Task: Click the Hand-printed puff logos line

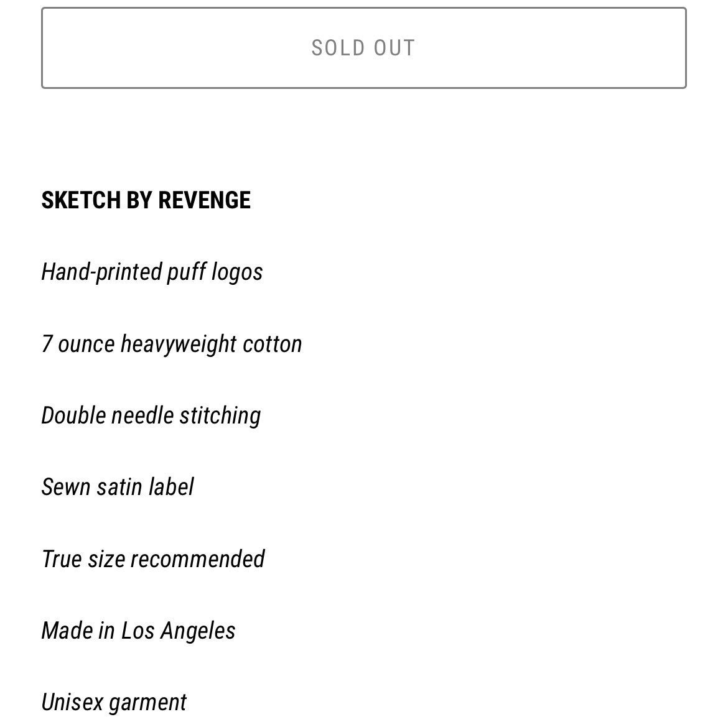Action: (x=152, y=272)
